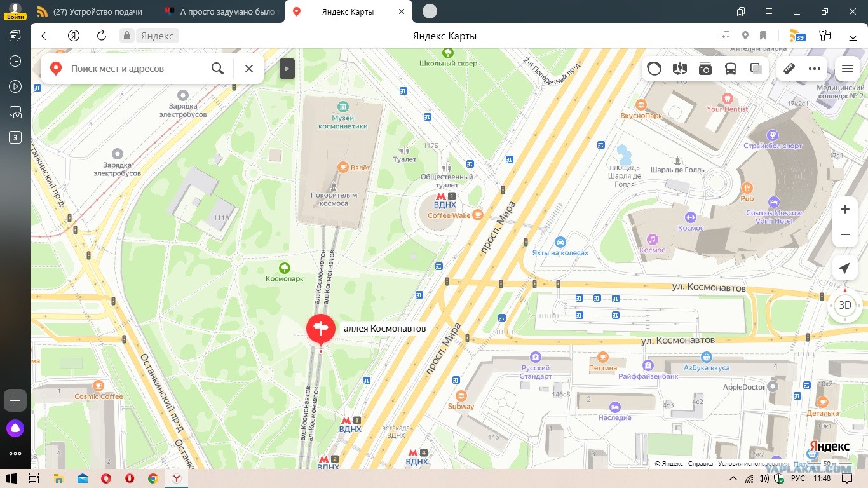Show public transport with the bus icon
Screen dimensions: 868x488
[731, 69]
